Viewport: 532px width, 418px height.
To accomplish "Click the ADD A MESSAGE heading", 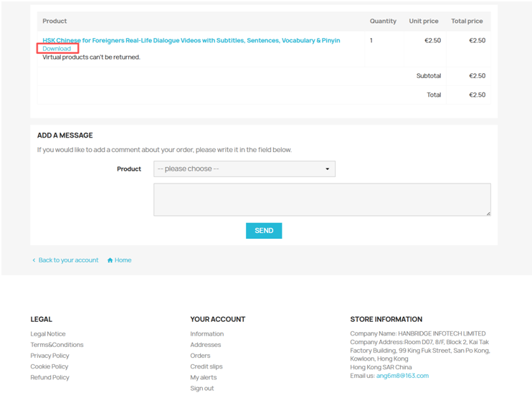I will (x=65, y=136).
